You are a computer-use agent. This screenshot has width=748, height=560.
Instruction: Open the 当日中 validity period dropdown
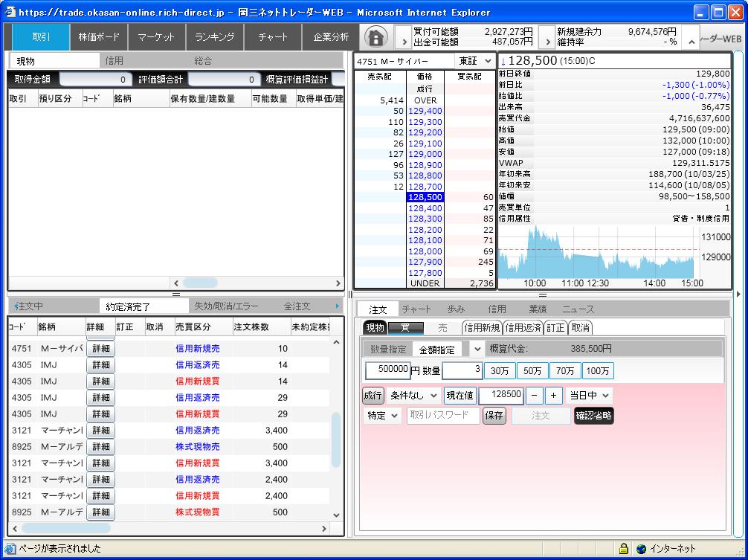(x=590, y=395)
